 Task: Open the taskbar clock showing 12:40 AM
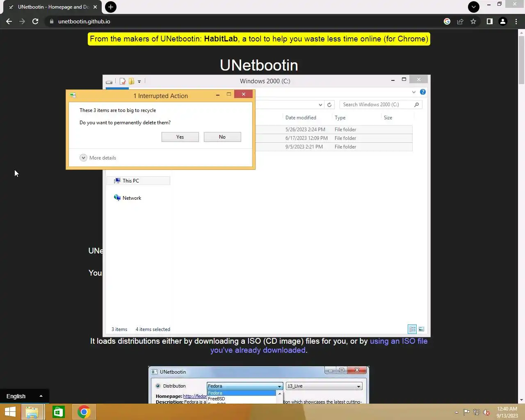click(507, 412)
